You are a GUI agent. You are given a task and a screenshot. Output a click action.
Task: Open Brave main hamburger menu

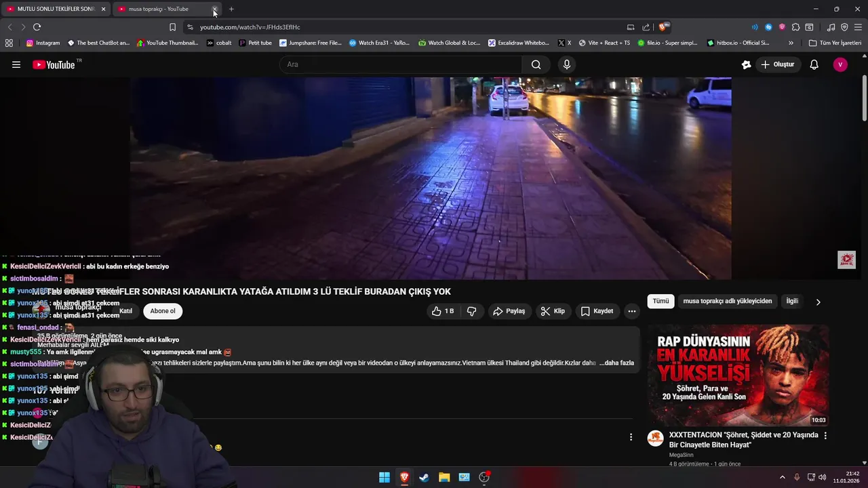(x=858, y=27)
